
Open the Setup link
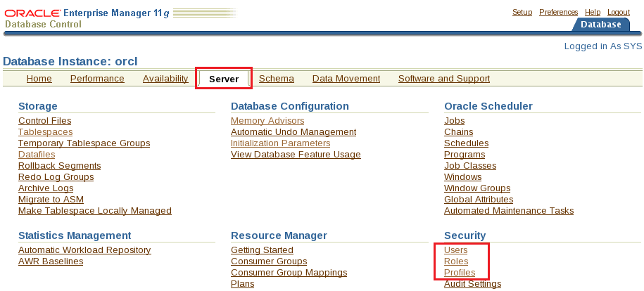pos(522,13)
